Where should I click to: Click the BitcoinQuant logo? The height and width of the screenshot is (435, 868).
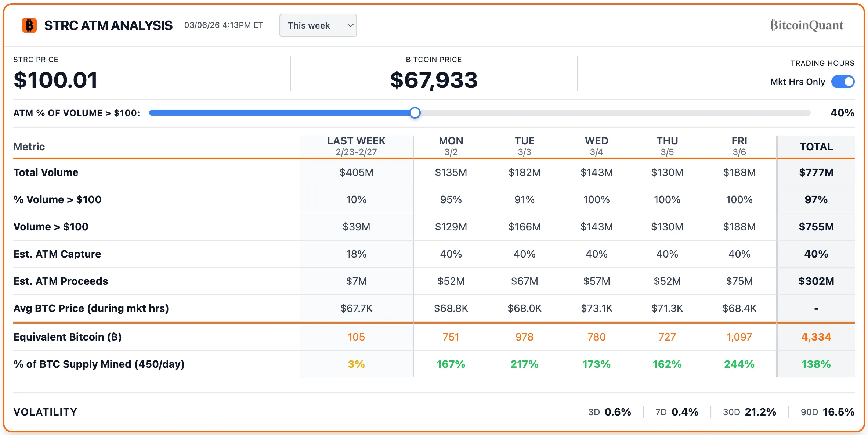point(806,25)
